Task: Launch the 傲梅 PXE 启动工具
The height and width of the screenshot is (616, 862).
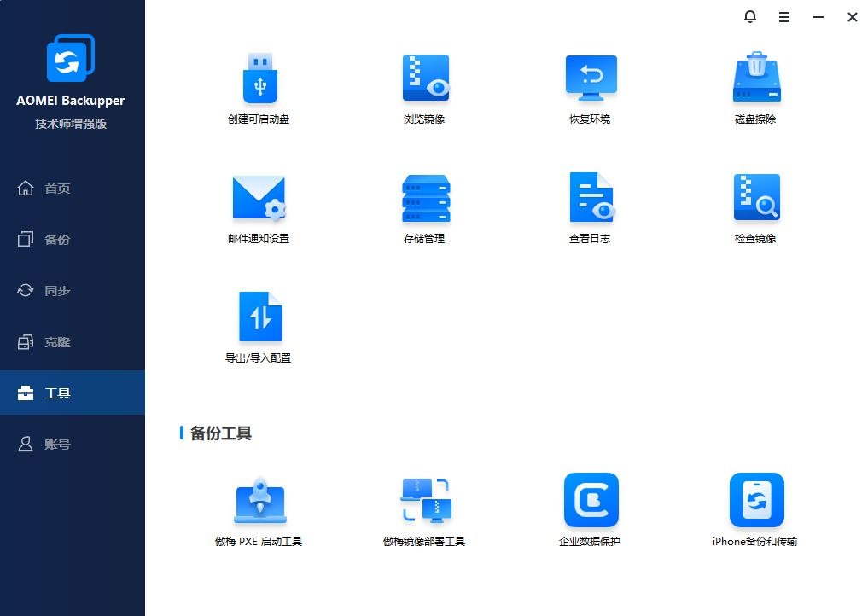Action: coord(259,506)
